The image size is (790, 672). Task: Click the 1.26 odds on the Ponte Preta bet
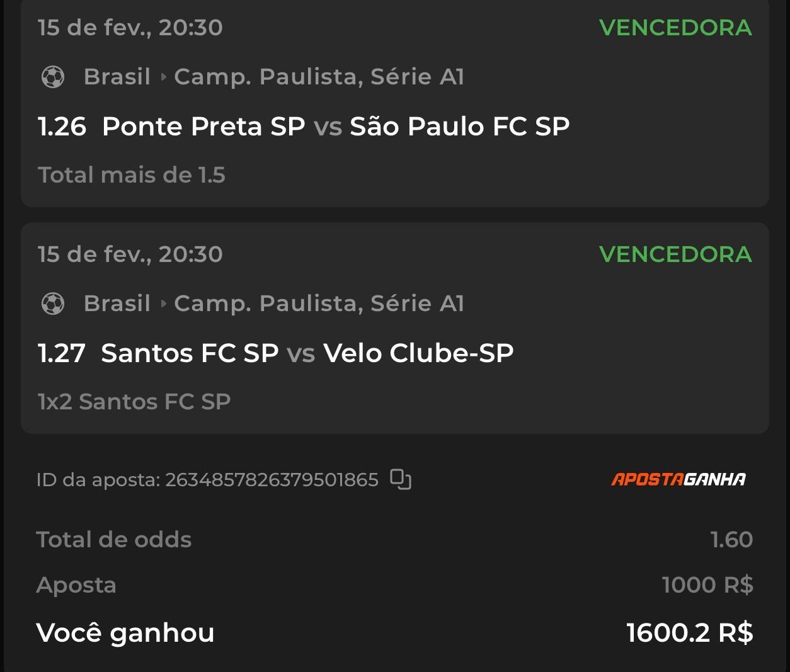(62, 127)
